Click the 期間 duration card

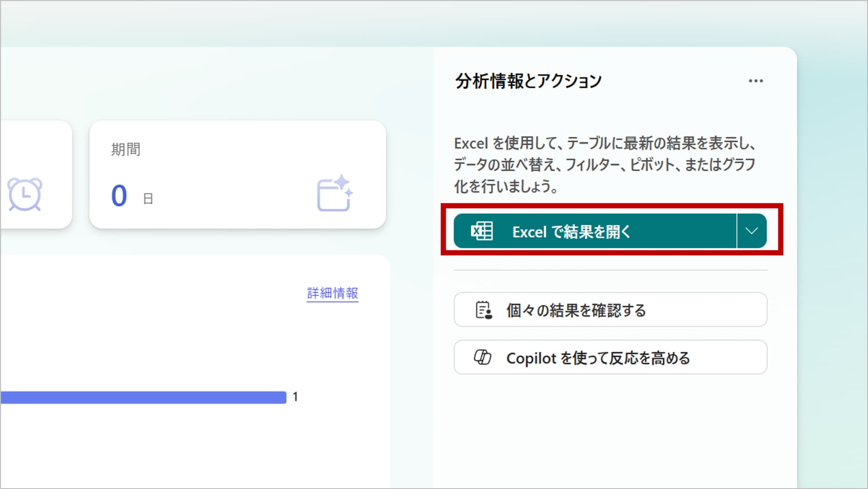point(237,174)
